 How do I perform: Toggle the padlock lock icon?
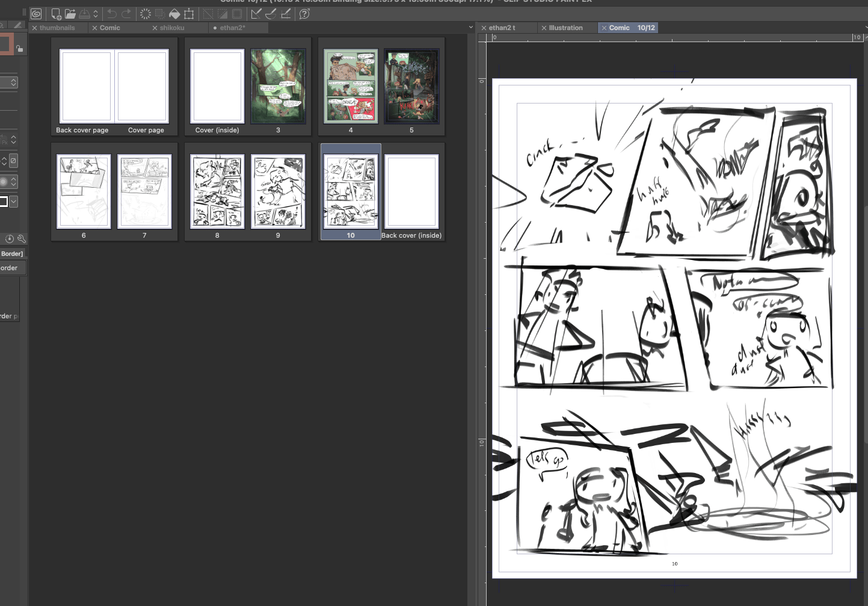pyautogui.click(x=19, y=48)
